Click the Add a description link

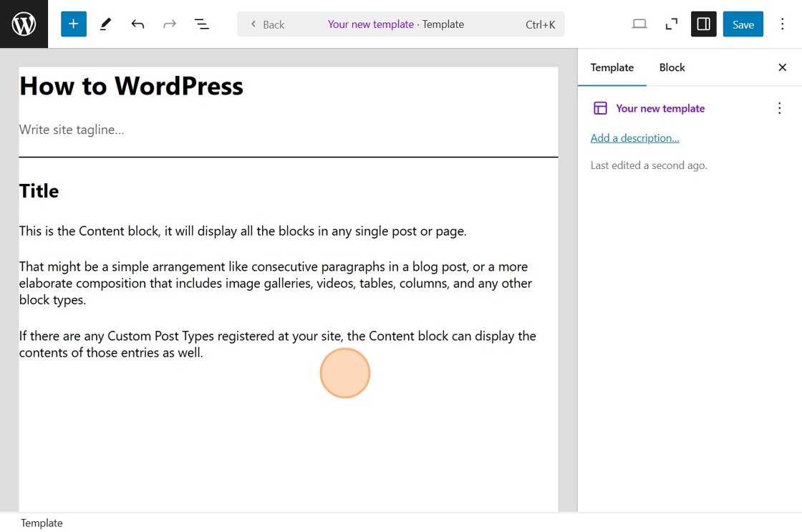[634, 138]
